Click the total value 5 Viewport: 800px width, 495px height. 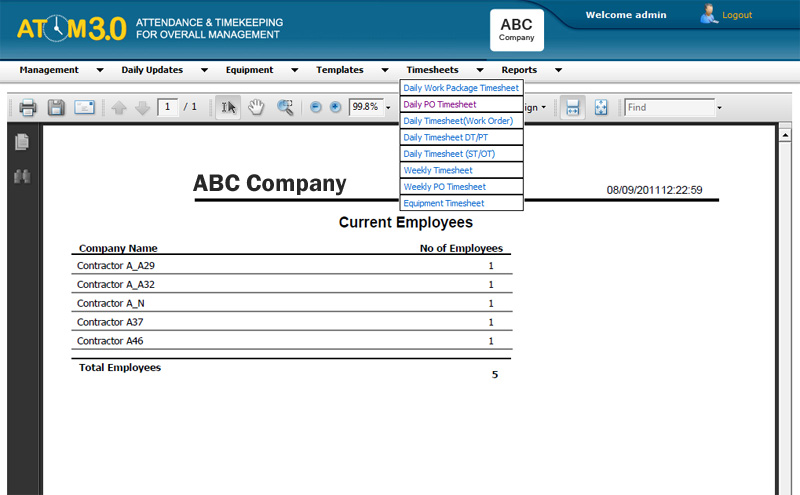coord(495,375)
